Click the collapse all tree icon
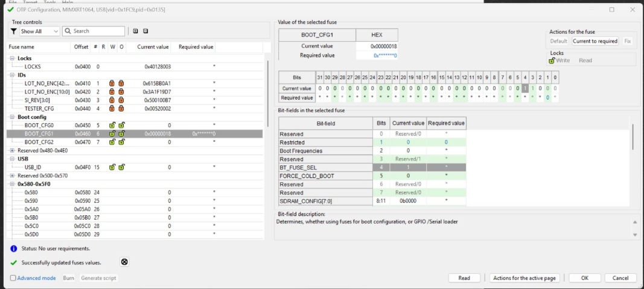644x289 pixels. coord(145,31)
